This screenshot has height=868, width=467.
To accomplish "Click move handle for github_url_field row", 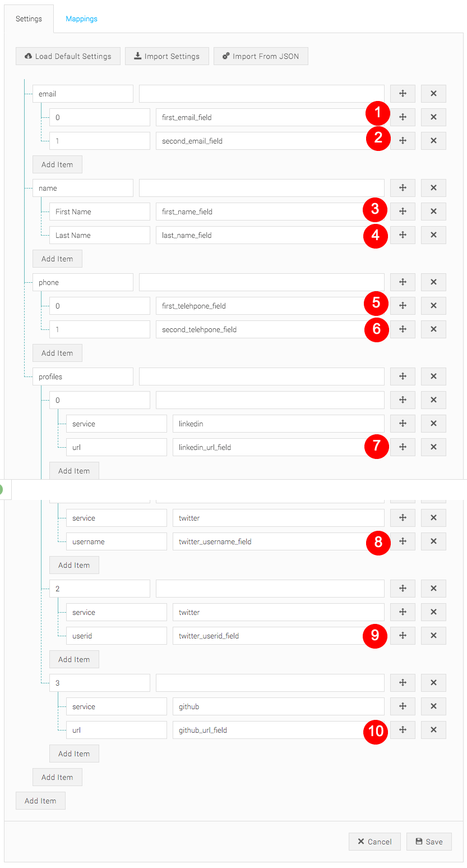I will [x=403, y=730].
